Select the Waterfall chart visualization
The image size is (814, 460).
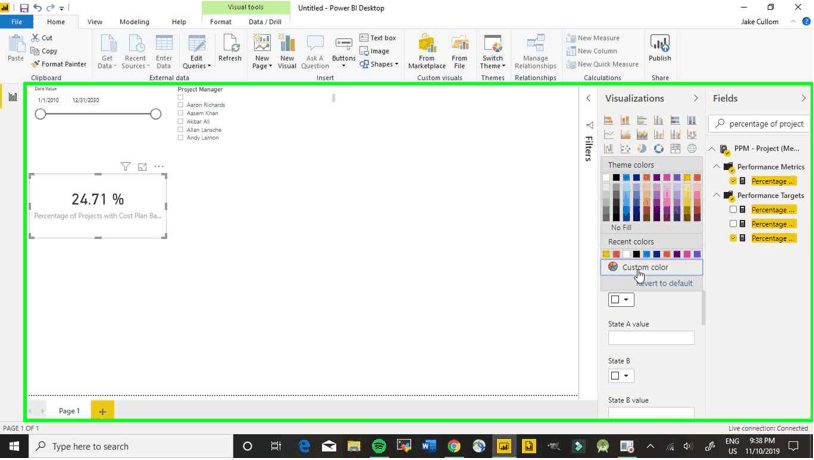point(608,149)
